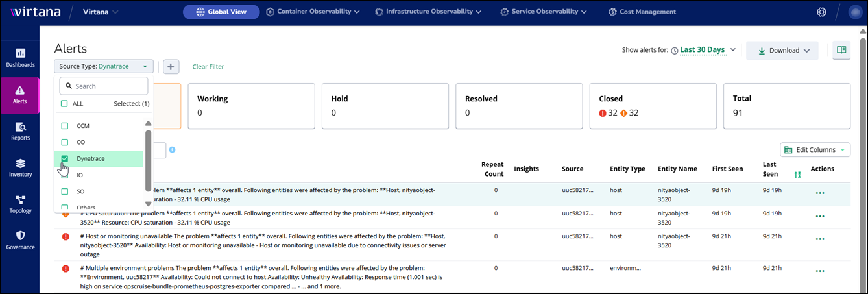Toggle the side panel layout icon

[x=841, y=50]
